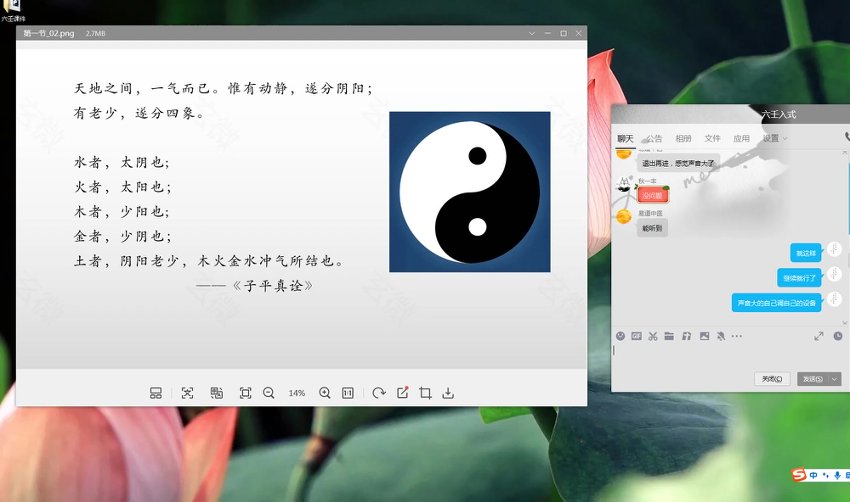This screenshot has width=850, height=502.
Task: Click the 第一节_02.png file name in title bar
Action: (49, 34)
